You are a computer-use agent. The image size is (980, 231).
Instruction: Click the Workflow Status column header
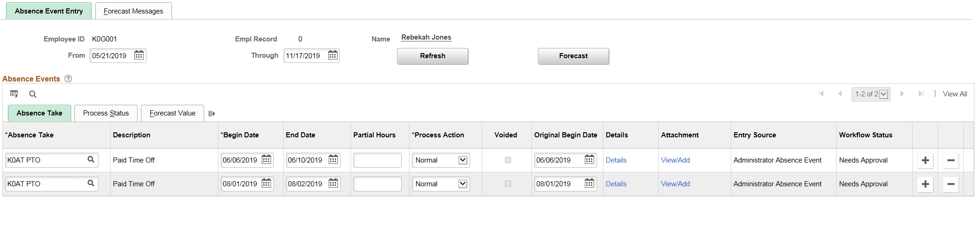click(866, 135)
